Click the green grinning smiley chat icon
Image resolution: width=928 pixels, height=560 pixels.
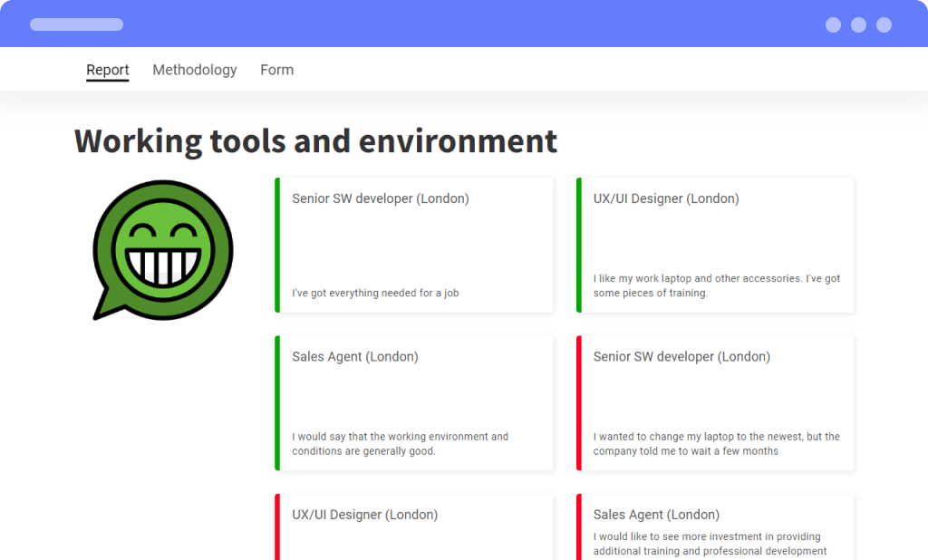coord(163,250)
